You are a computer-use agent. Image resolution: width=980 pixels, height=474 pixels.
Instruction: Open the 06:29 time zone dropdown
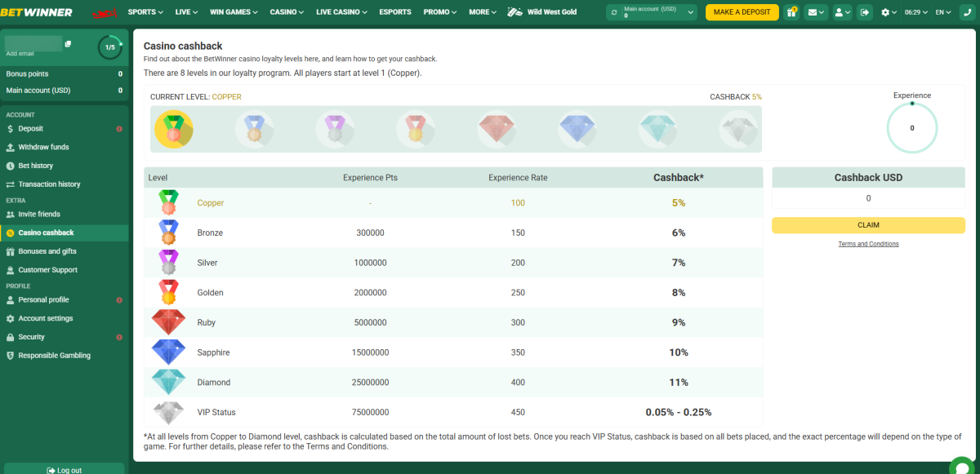coord(916,12)
